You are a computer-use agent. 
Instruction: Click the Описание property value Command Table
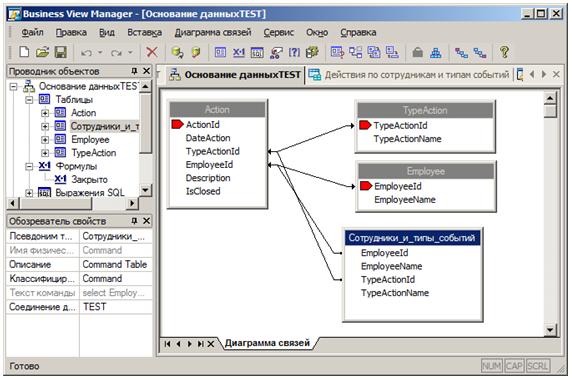click(x=115, y=264)
